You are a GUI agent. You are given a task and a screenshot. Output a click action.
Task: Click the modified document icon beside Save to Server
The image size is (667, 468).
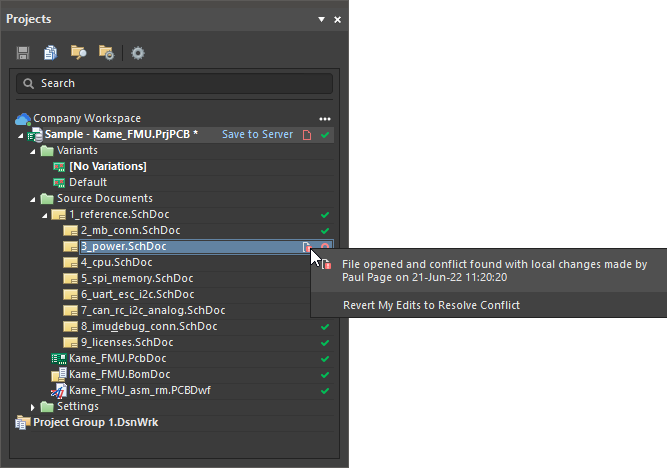308,134
